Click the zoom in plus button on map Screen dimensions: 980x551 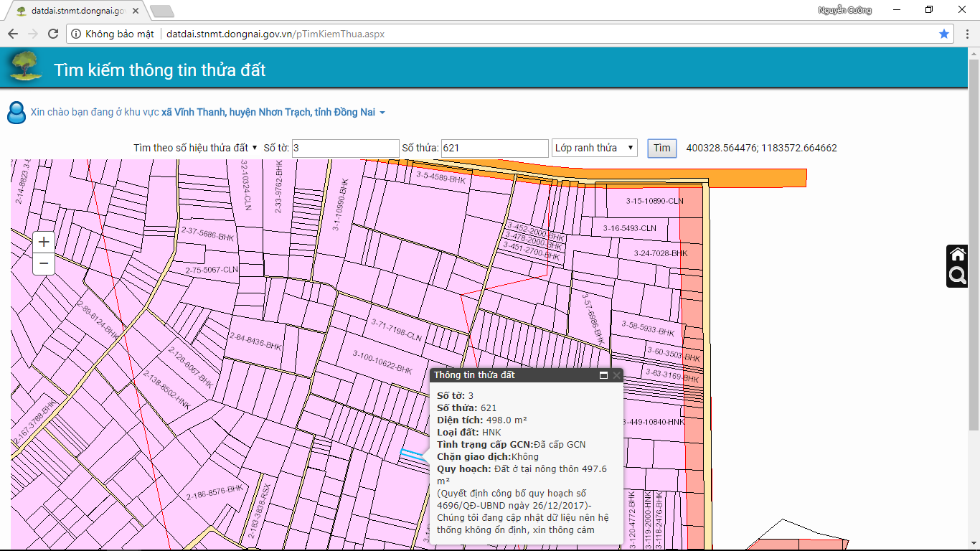[44, 242]
